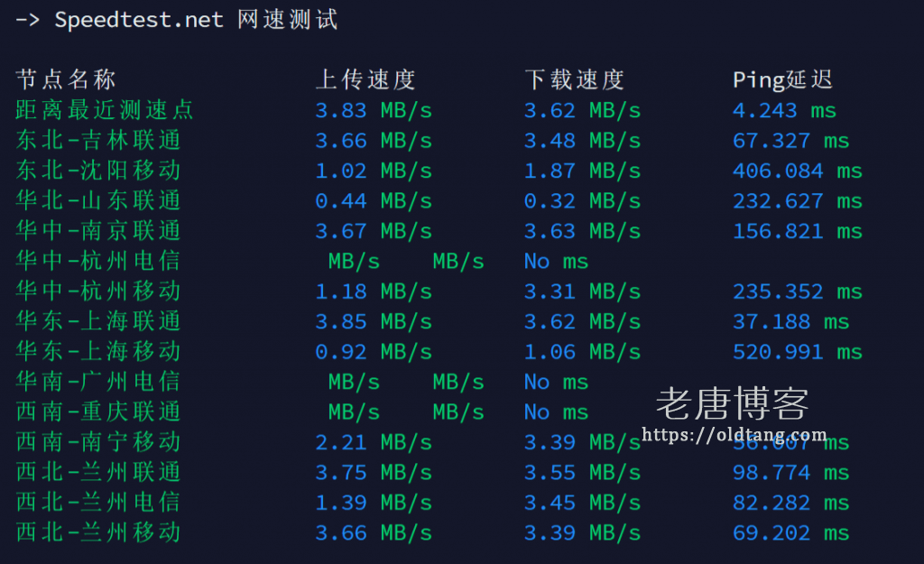This screenshot has width=924, height=564.
Task: Select the 华北-山东联通 node name
Action: click(x=98, y=200)
